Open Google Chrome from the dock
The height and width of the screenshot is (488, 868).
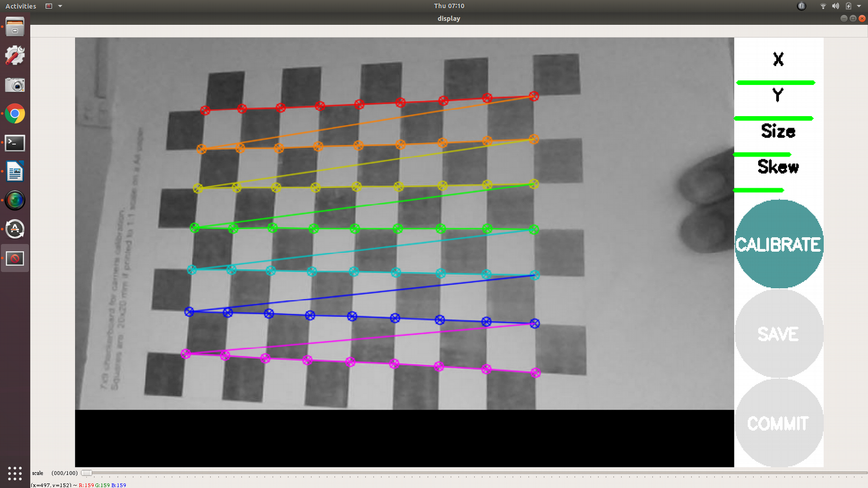(x=15, y=114)
